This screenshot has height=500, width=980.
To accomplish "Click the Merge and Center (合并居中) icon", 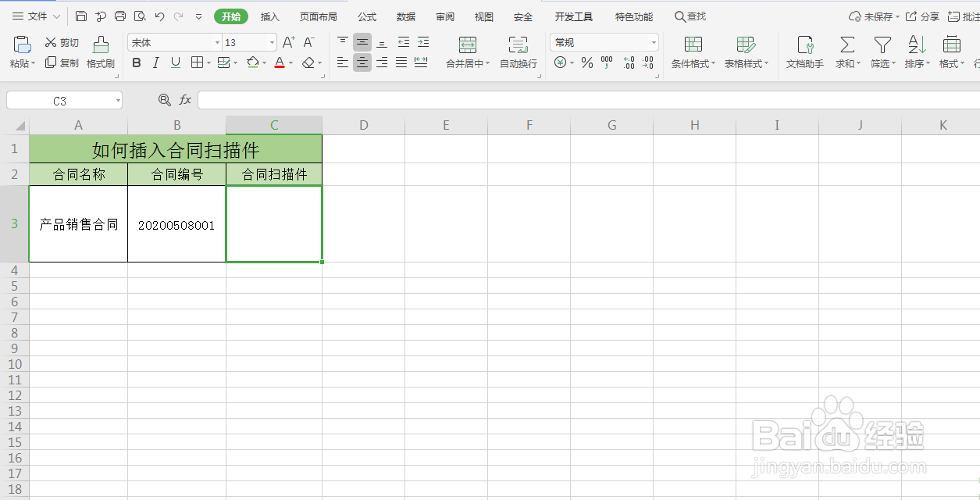I will (x=468, y=45).
